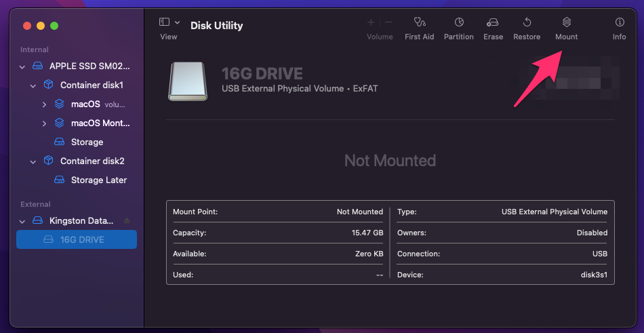Select Container disk2 in the sidebar
This screenshot has width=644, height=333.
[x=92, y=161]
